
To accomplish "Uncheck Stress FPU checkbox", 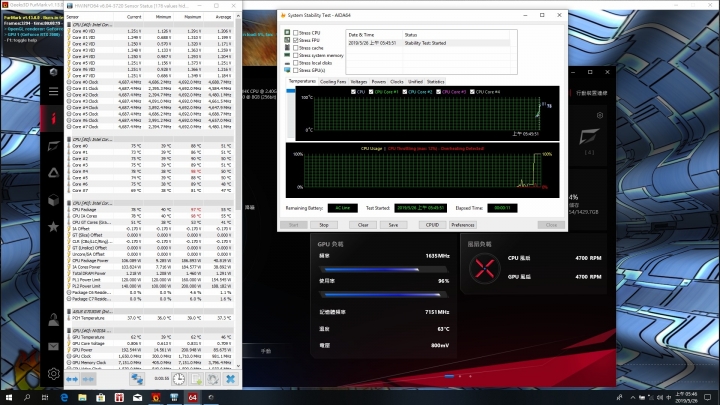I will click(x=296, y=40).
